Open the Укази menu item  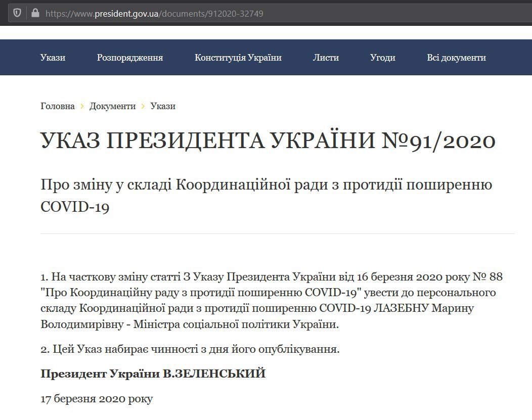pos(53,58)
